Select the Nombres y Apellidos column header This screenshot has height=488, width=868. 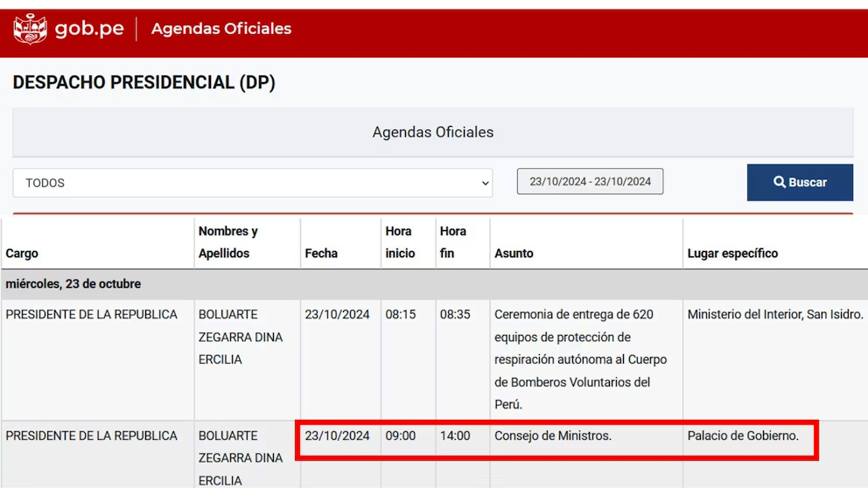(228, 242)
